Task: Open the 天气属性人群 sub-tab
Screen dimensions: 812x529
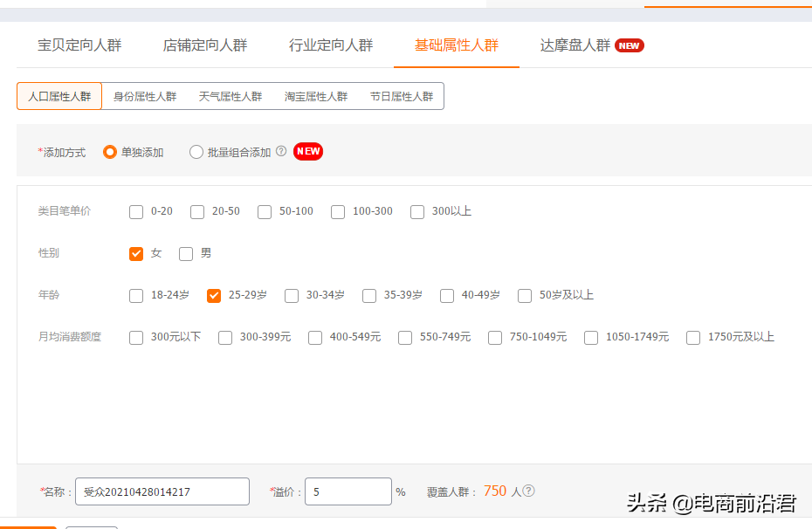Action: [x=231, y=96]
